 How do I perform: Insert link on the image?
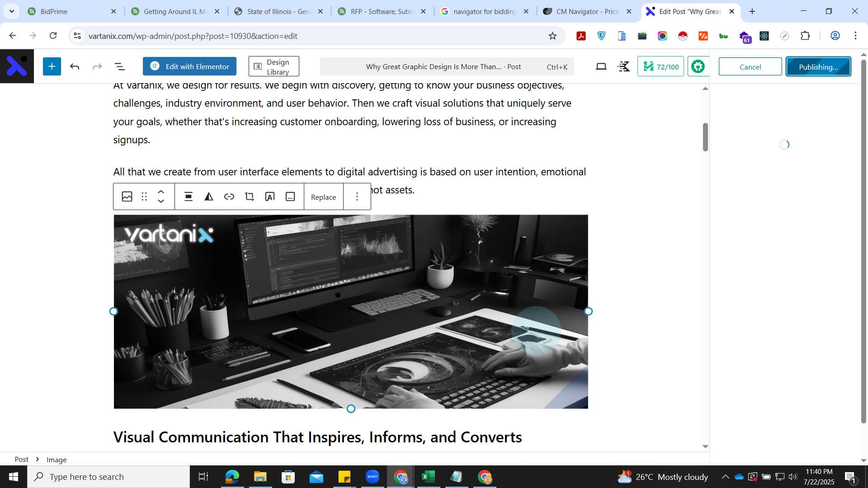(x=229, y=197)
